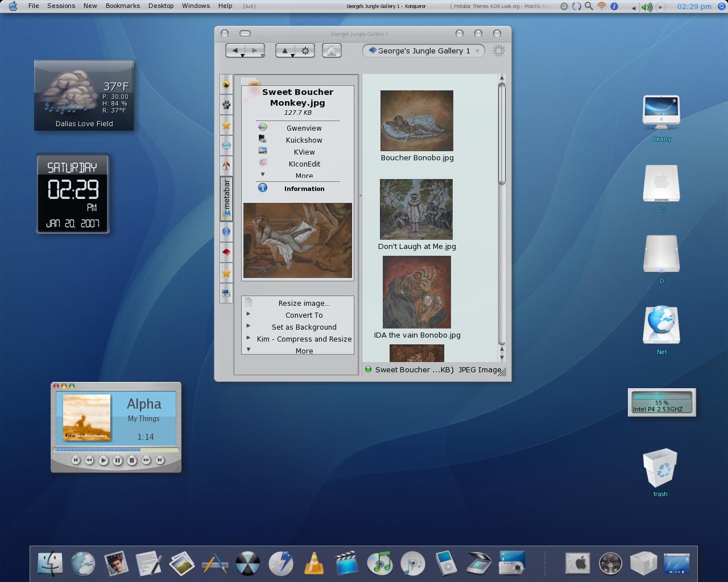Viewport: 728px width, 582px height.
Task: Click the CPU usage meter widget
Action: pyautogui.click(x=662, y=402)
